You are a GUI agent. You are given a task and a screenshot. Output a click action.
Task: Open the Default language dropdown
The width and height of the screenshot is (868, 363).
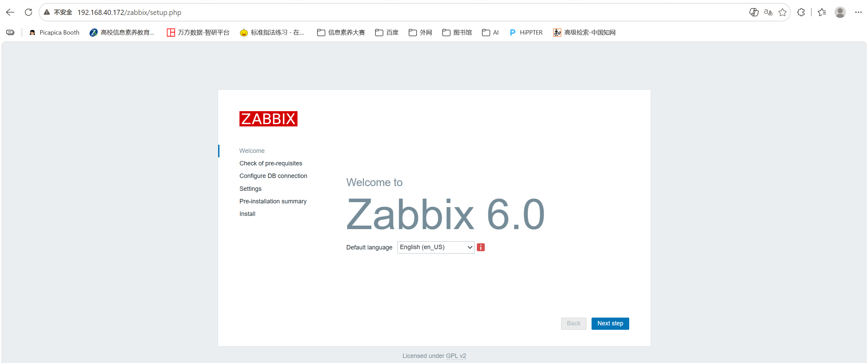pos(436,247)
